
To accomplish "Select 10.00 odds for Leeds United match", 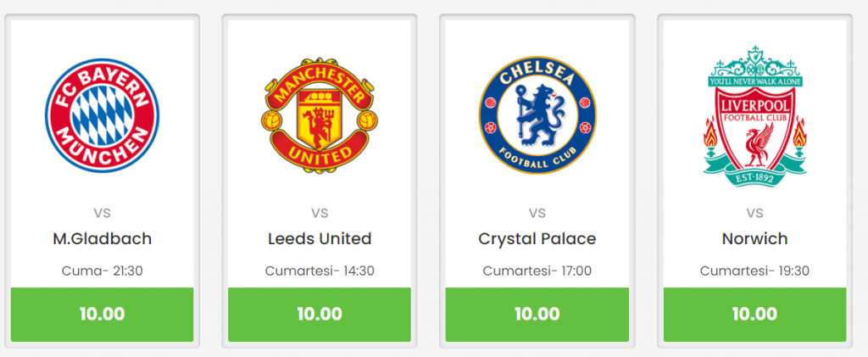I will 320,315.
